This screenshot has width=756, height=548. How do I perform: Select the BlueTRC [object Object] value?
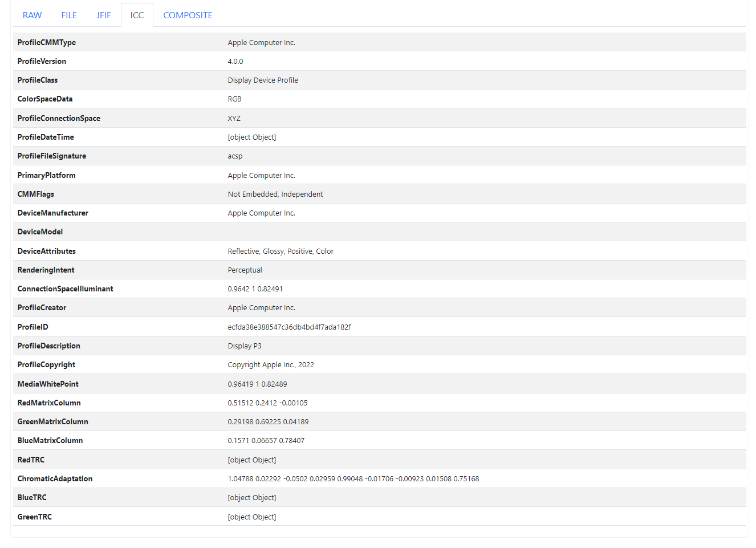click(x=252, y=498)
